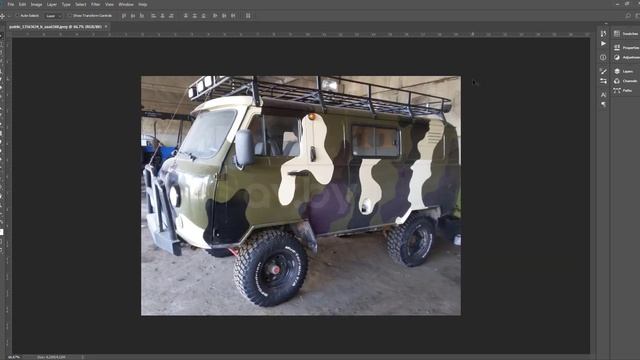
Task: Expand the Channels panel
Action: (626, 81)
